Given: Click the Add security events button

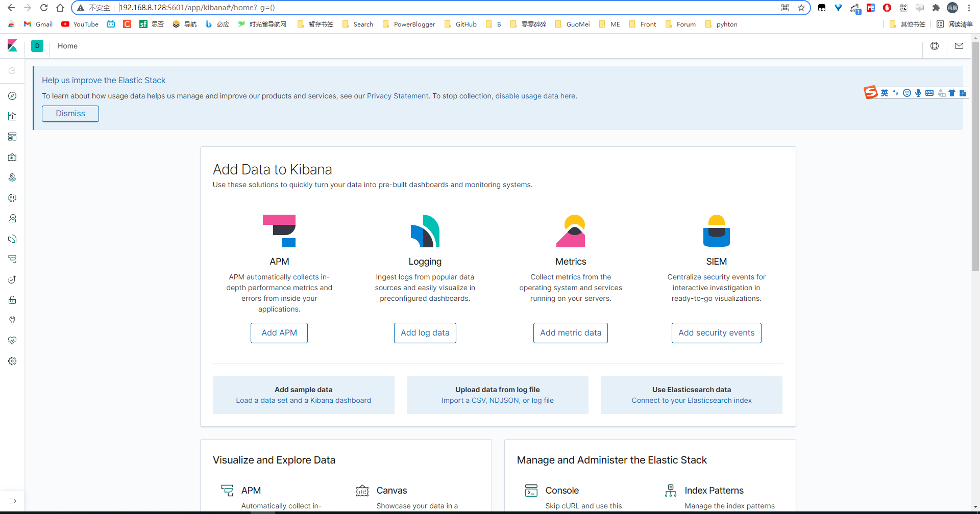Looking at the screenshot, I should 717,333.
